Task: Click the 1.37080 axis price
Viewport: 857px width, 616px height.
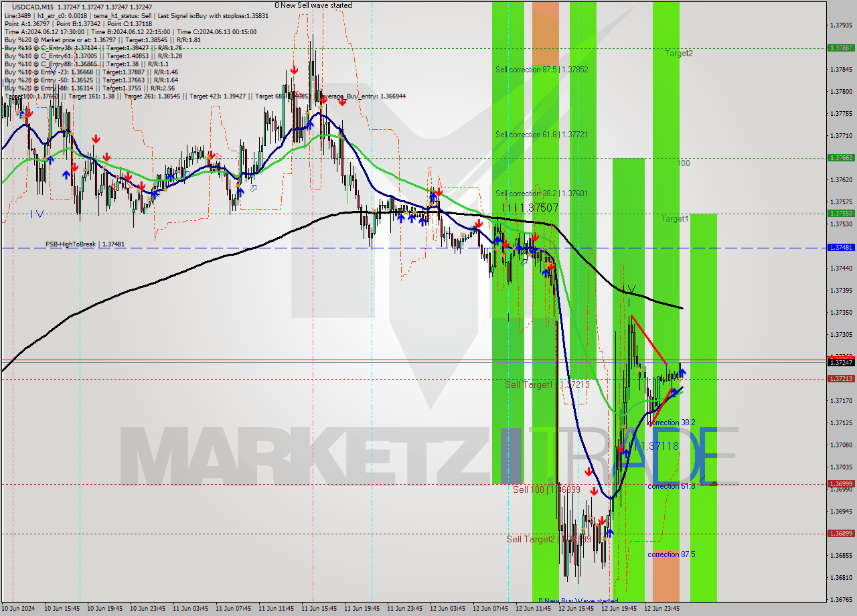Action: coord(840,445)
